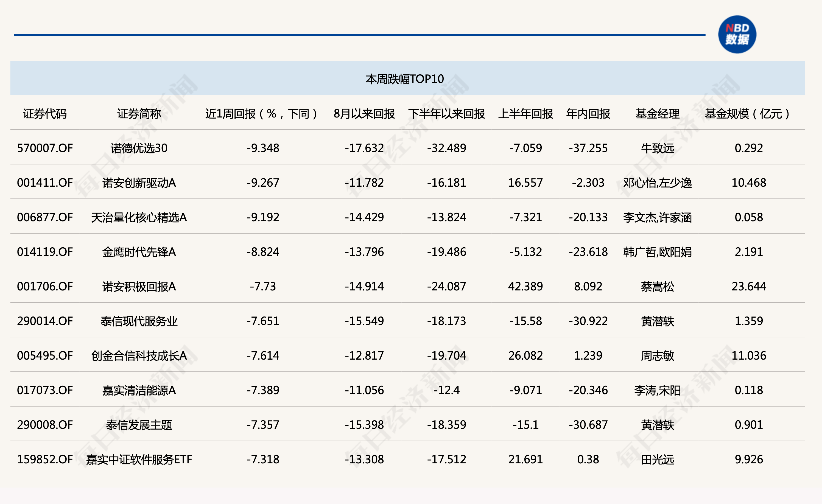Click fund size 9.926
The image size is (822, 504).
(749, 459)
